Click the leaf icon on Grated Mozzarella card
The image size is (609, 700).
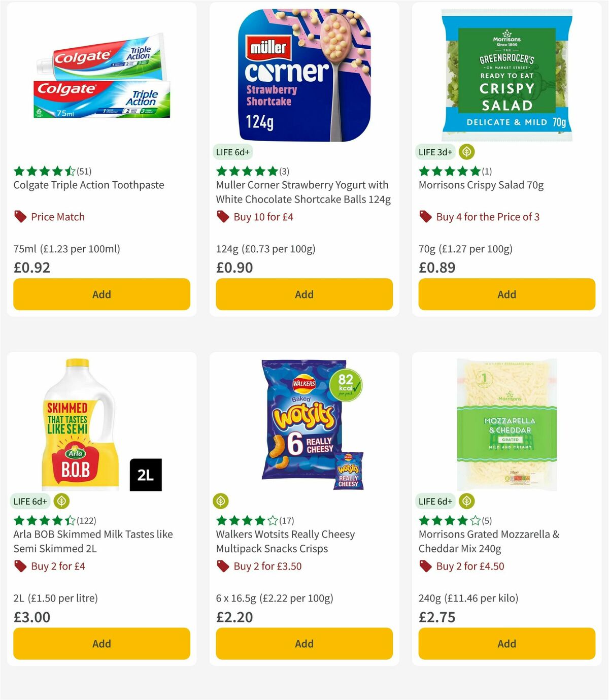click(x=465, y=501)
